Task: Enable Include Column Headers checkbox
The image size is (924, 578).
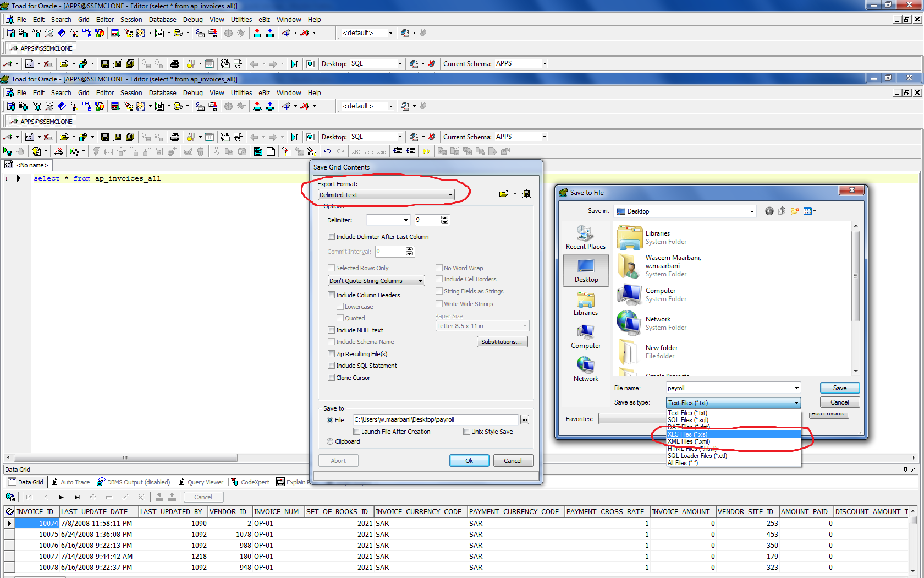Action: click(332, 295)
